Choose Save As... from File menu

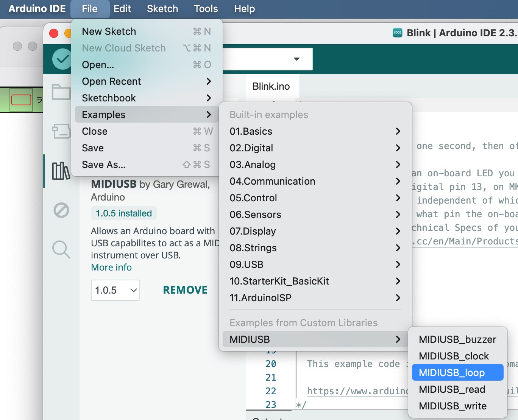pos(147,165)
